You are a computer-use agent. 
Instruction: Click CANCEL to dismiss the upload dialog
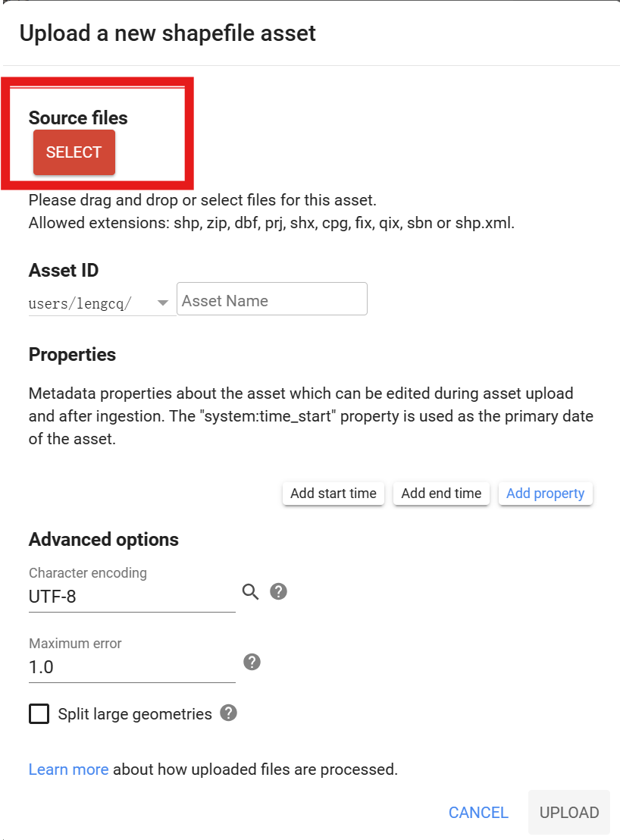[x=478, y=813]
